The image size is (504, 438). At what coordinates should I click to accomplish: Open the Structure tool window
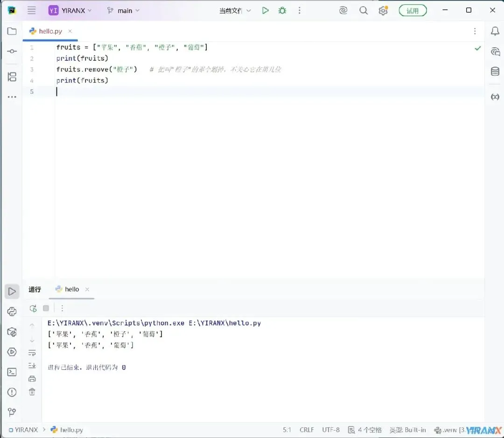coord(12,77)
